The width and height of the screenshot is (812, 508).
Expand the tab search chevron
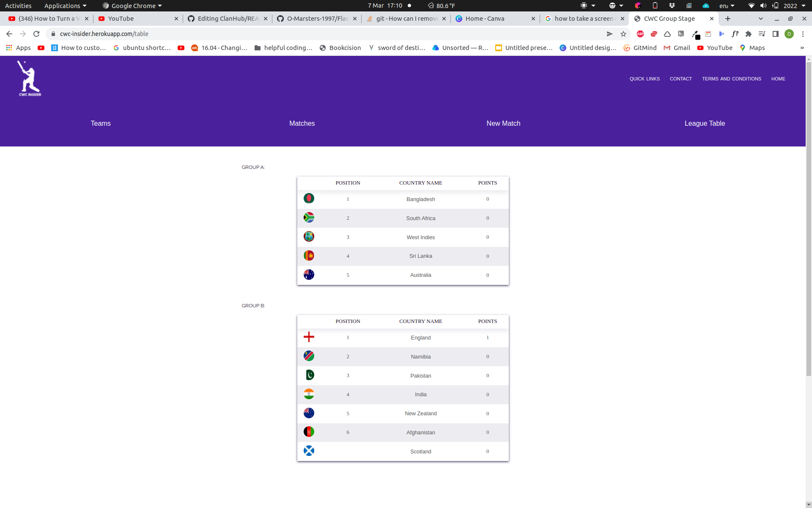[760, 19]
